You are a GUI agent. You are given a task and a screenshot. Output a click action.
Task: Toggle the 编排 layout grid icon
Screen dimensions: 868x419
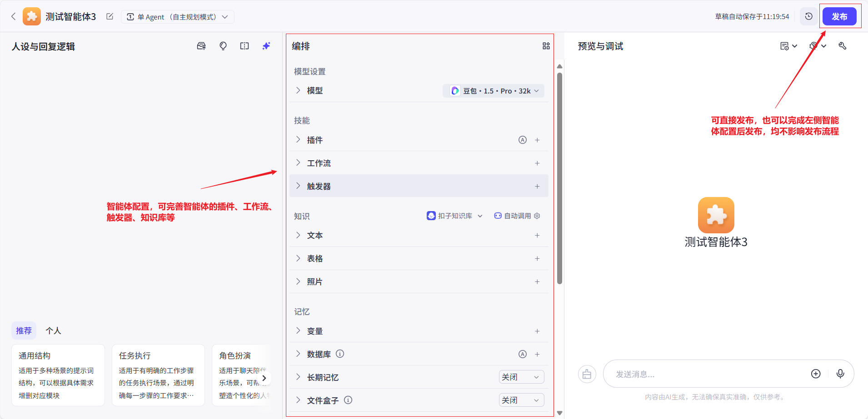point(546,46)
